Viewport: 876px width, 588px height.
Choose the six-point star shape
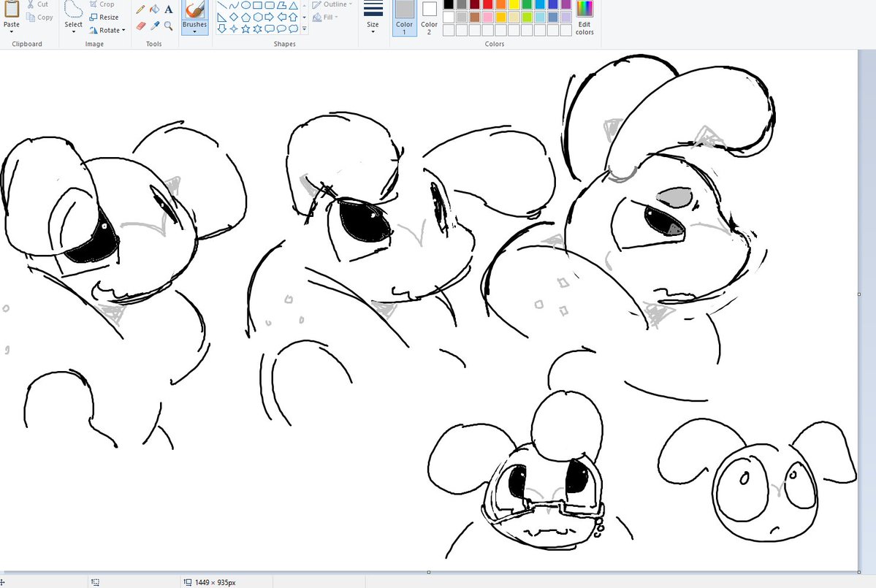point(258,28)
